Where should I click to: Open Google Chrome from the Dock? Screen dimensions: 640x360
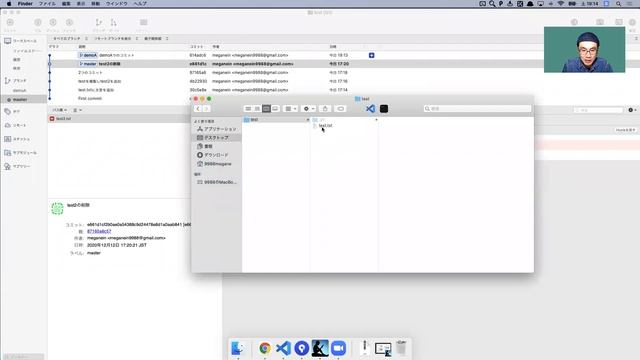264,348
